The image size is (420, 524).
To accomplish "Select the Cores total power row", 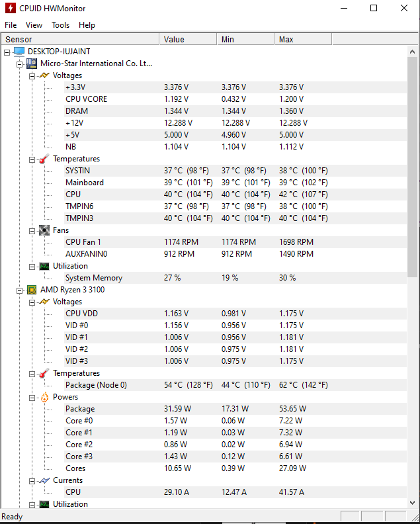I will point(235,468).
